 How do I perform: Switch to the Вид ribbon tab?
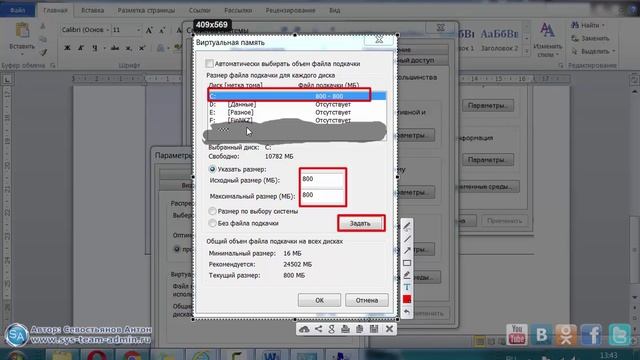pyautogui.click(x=335, y=10)
